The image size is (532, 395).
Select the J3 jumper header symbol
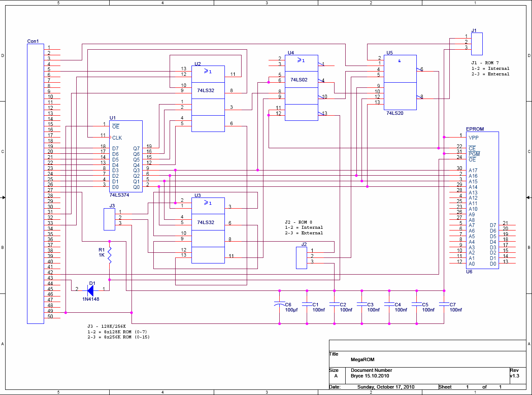click(x=109, y=219)
